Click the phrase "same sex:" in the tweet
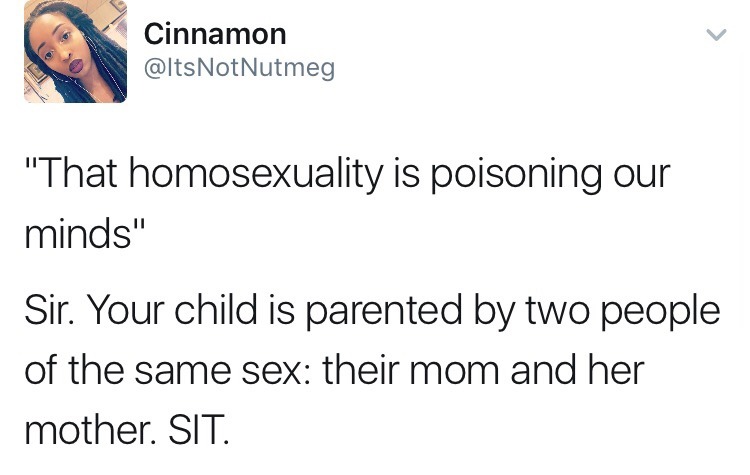Image resolution: width=750 pixels, height=475 pixels. tap(218, 371)
